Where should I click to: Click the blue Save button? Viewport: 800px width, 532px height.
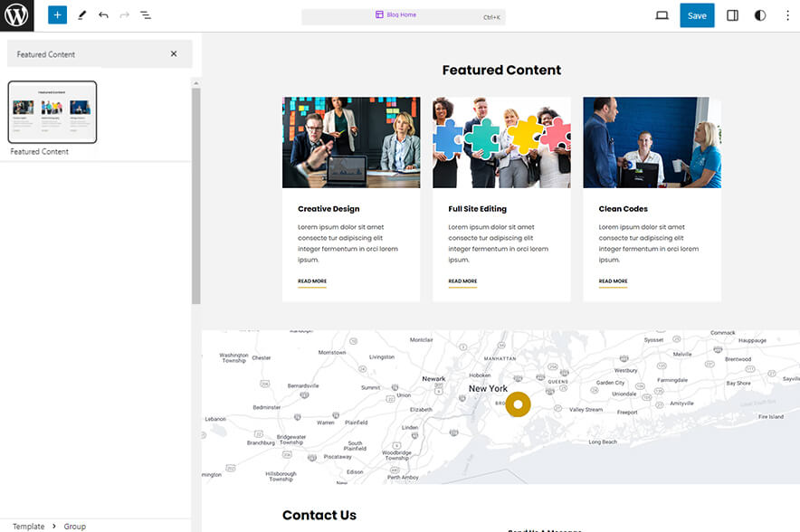[x=697, y=15]
